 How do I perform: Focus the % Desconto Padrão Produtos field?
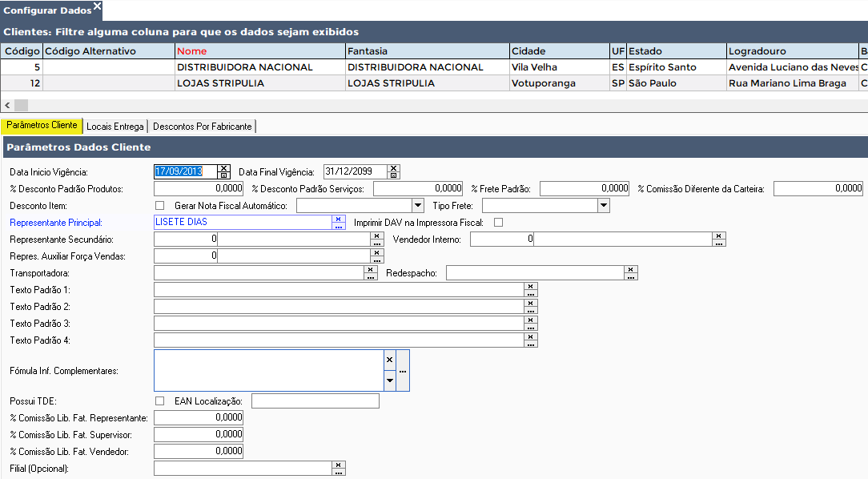199,188
